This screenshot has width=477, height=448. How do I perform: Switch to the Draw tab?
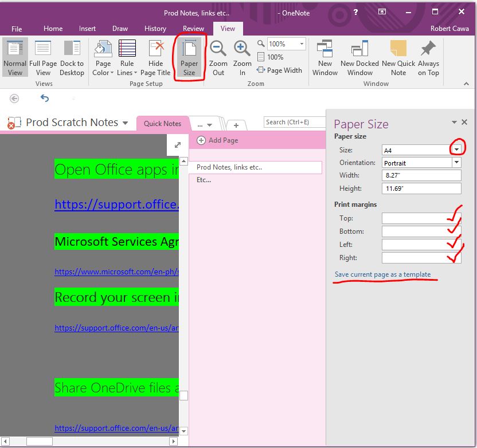point(120,29)
